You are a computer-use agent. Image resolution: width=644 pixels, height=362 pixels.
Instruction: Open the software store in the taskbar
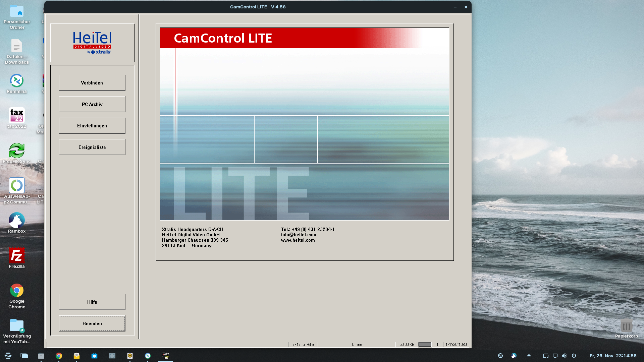94,356
